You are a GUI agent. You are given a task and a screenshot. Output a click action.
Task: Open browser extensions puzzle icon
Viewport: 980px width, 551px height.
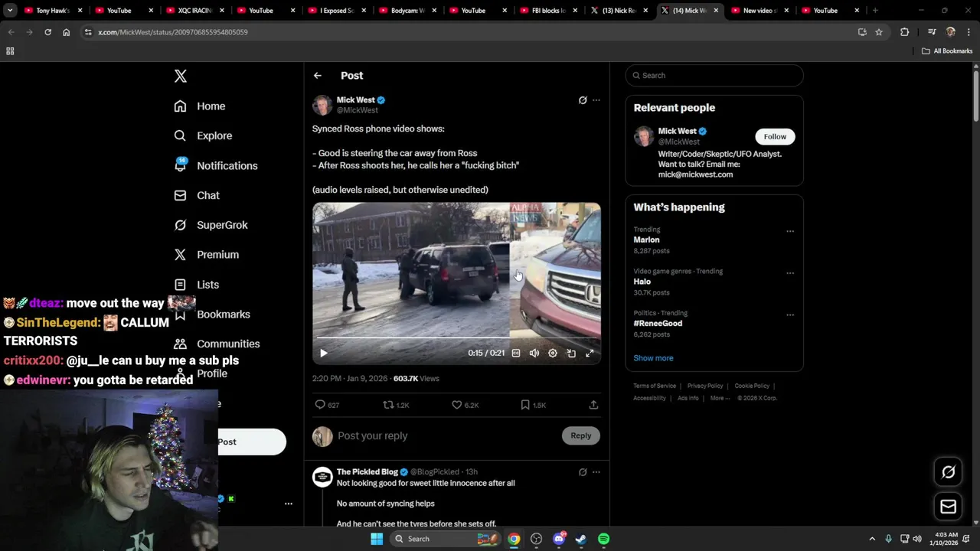point(904,32)
